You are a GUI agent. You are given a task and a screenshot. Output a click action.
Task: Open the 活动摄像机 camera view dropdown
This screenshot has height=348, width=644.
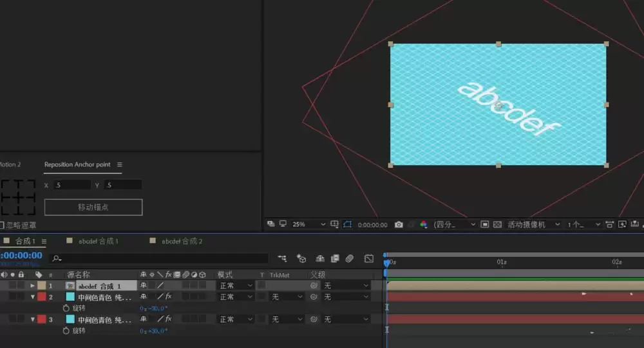click(533, 224)
